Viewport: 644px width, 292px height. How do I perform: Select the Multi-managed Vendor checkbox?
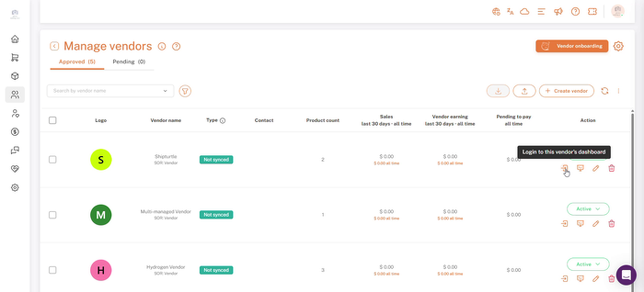point(53,215)
